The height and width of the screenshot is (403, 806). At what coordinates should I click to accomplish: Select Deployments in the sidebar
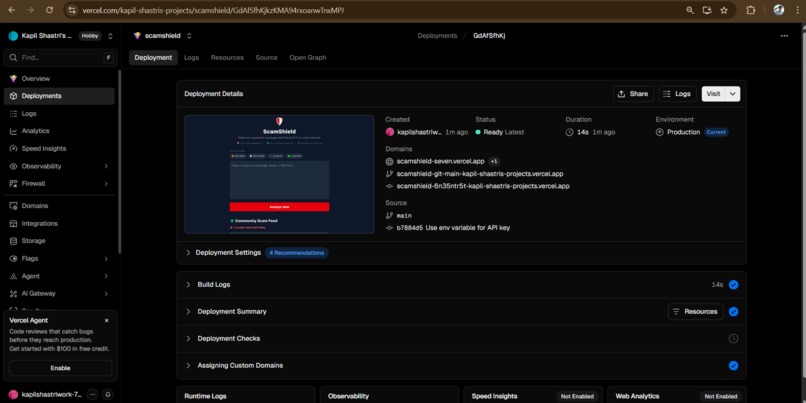tap(59, 96)
